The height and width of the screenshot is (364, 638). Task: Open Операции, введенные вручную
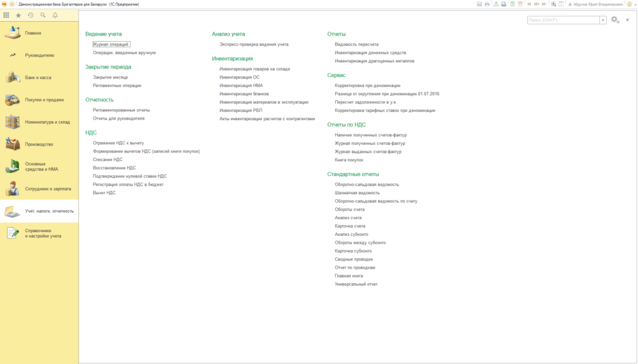click(x=124, y=52)
